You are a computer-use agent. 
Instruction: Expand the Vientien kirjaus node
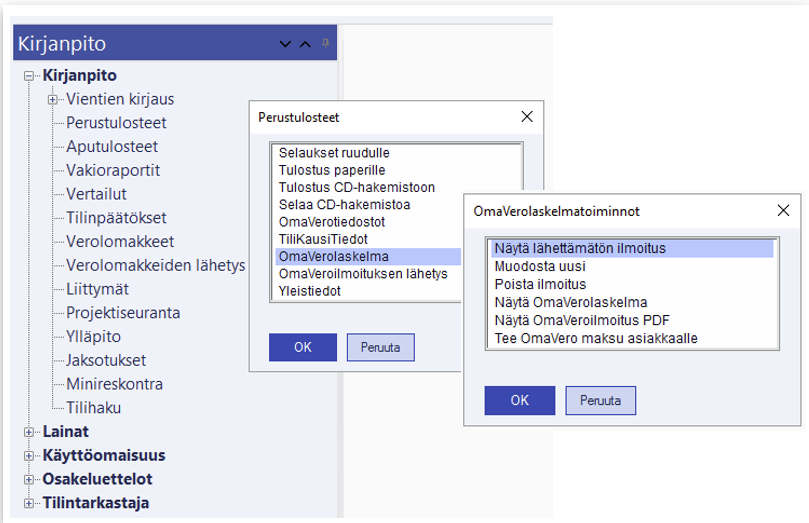pyautogui.click(x=52, y=100)
